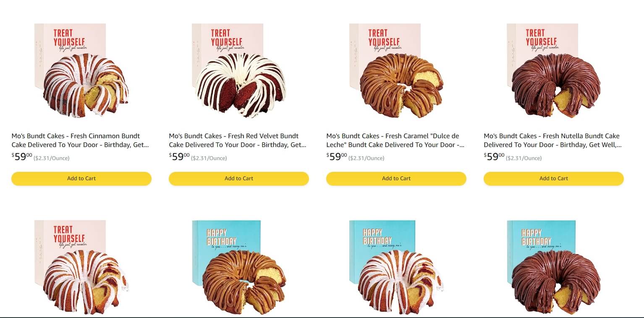Open the Fresh Cinnamon Bundt Cake title link
The image size is (644, 318).
coord(80,140)
